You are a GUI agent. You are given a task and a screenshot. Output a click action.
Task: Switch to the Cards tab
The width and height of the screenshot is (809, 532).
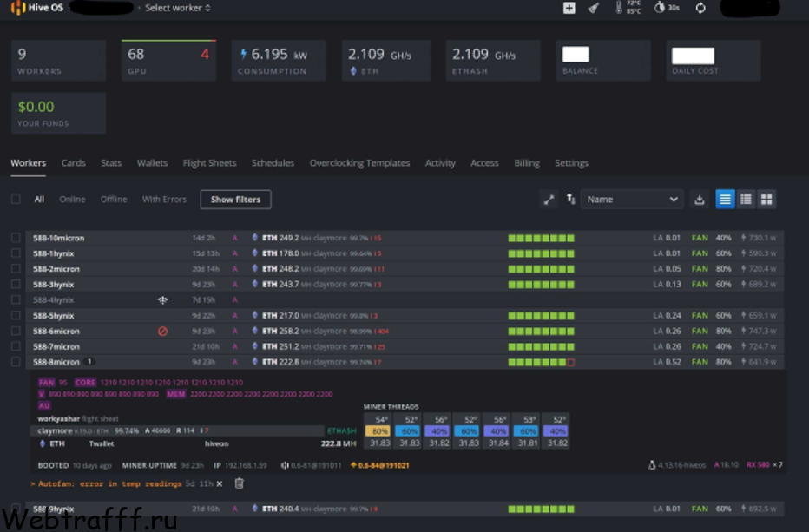[73, 163]
